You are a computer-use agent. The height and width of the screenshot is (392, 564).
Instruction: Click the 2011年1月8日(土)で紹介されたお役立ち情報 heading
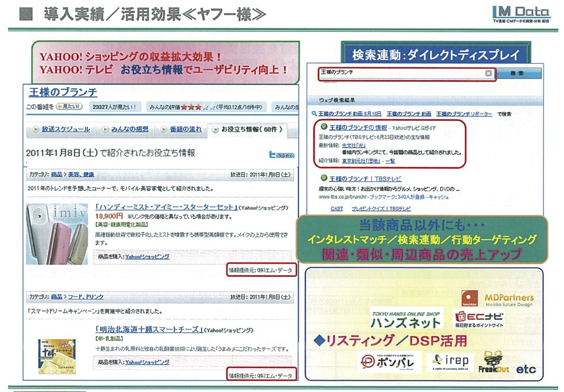tap(111, 153)
